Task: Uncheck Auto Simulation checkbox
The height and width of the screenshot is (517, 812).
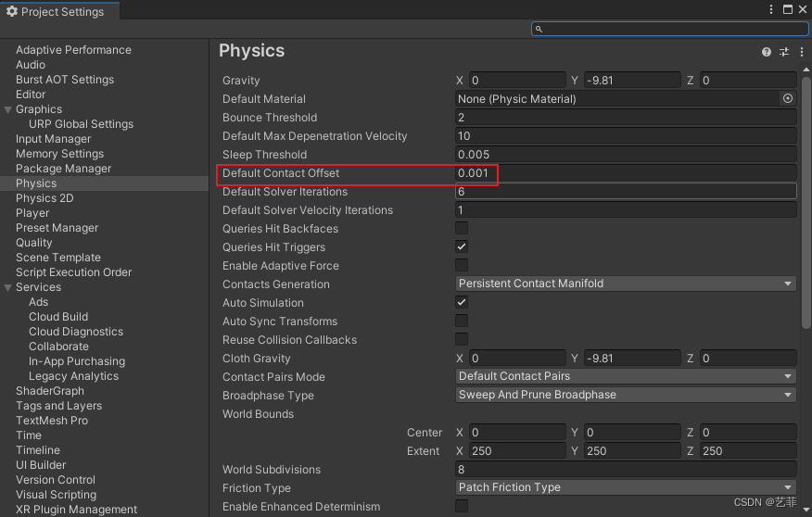Action: 462,302
